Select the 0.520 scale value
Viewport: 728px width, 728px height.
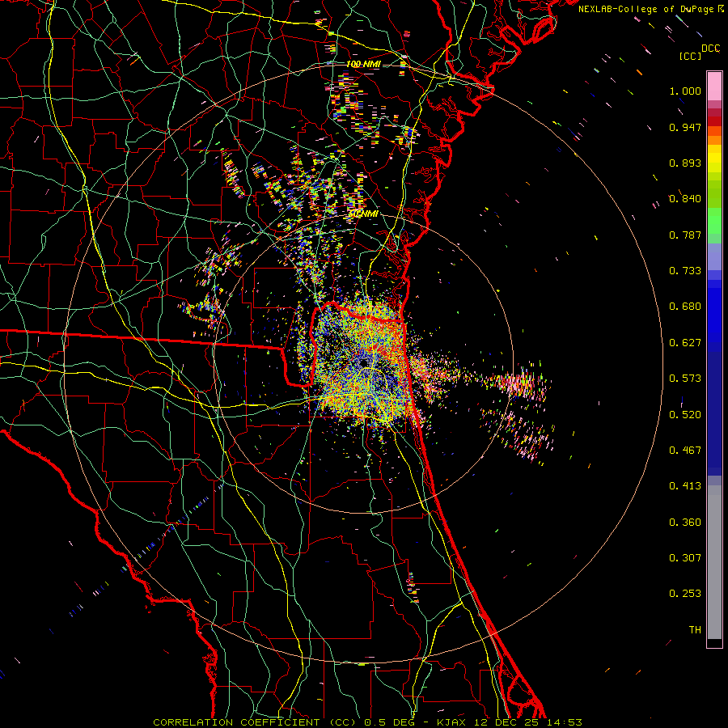[x=685, y=415]
